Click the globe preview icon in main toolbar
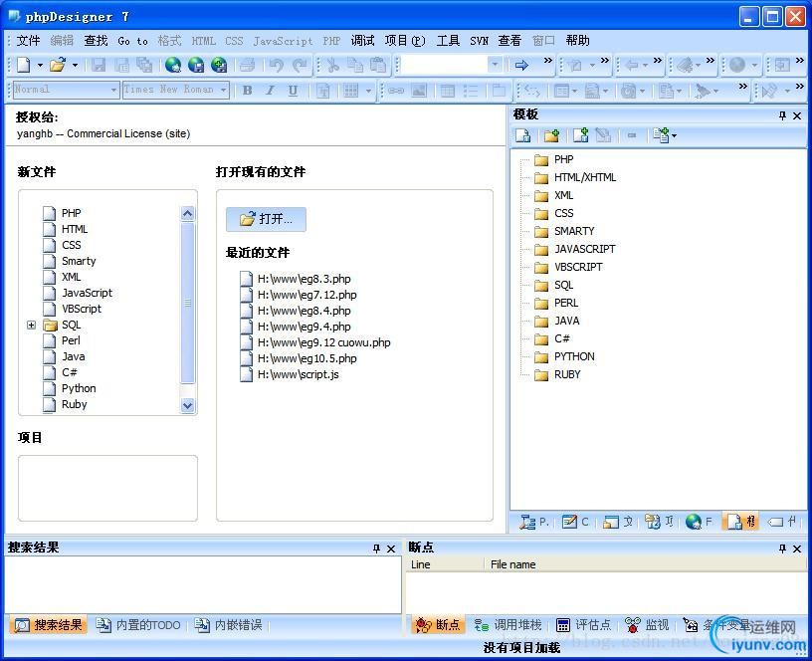812x661 pixels. 173,65
